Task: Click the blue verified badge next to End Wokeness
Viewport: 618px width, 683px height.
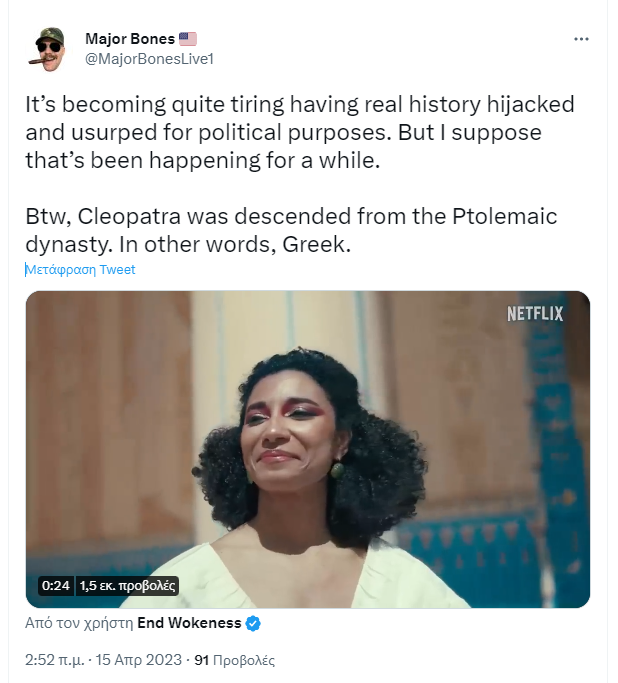Action: [x=254, y=623]
